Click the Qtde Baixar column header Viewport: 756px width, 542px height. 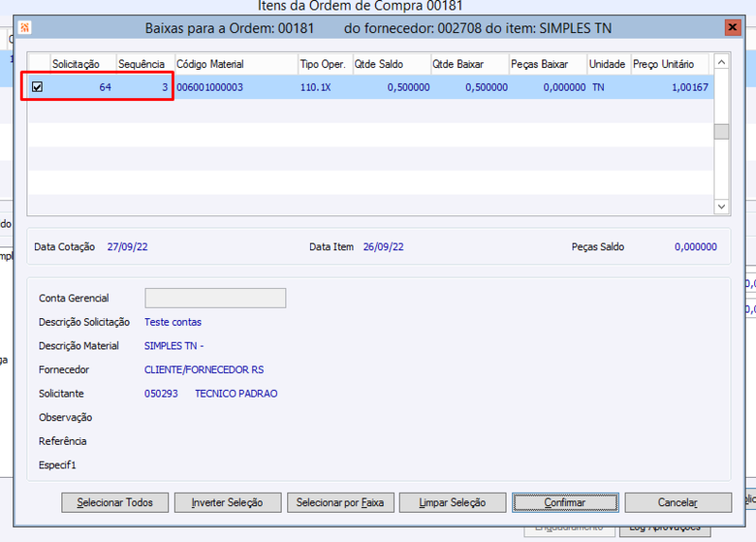(x=470, y=64)
